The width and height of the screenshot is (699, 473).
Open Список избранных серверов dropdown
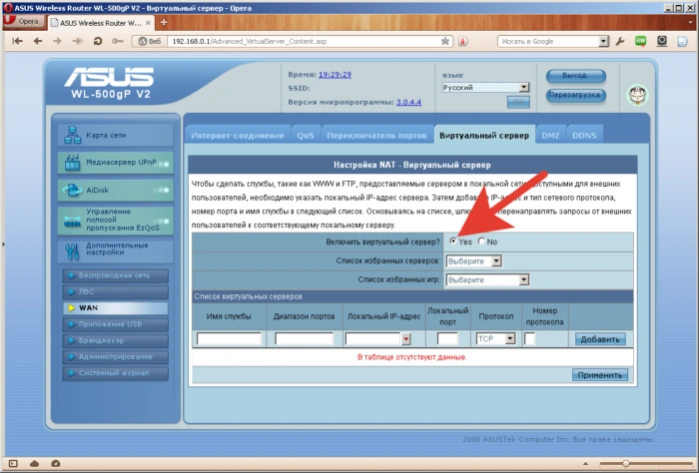tap(474, 261)
